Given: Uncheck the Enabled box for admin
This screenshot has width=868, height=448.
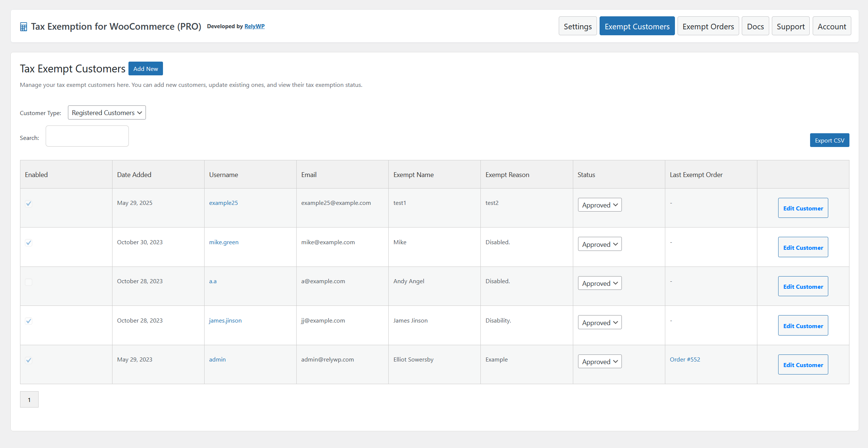Looking at the screenshot, I should (x=29, y=360).
